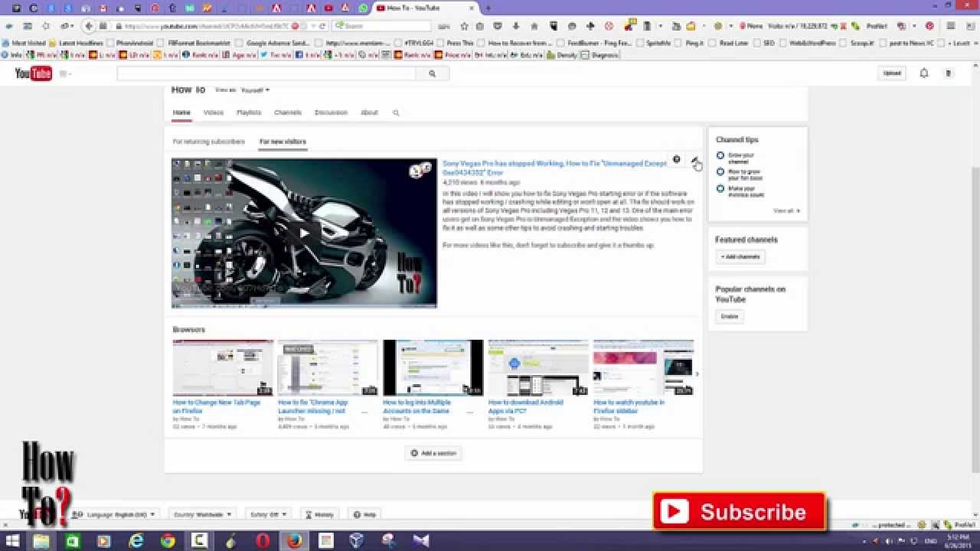The height and width of the screenshot is (551, 980).
Task: Launch Google Chrome from the taskbar
Action: (x=168, y=541)
